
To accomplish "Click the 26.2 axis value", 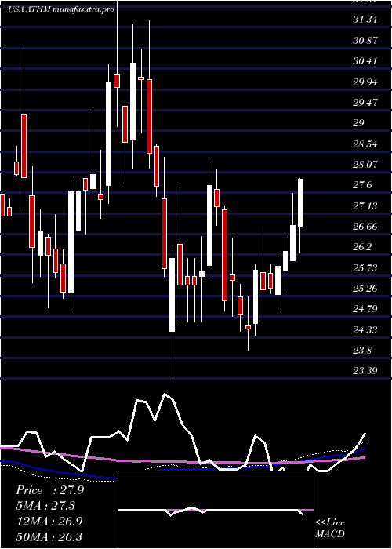I will point(362,247).
